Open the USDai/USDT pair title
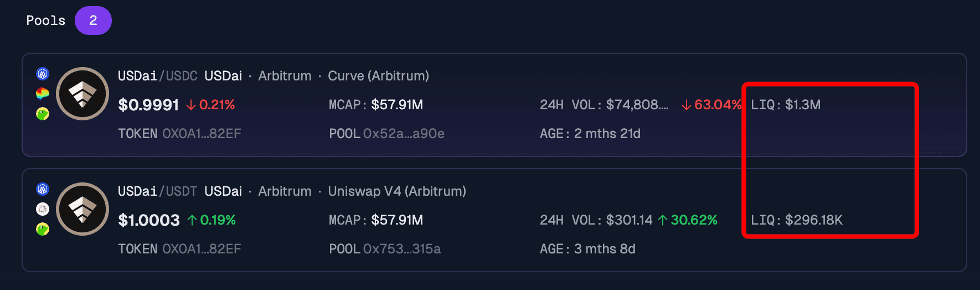Viewport: 980px width, 290px height. tap(158, 191)
